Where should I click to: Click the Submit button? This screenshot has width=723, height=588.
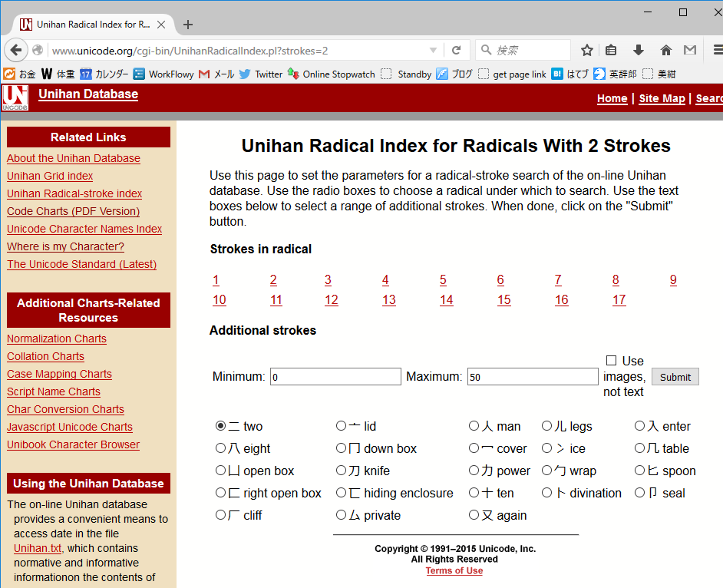675,377
